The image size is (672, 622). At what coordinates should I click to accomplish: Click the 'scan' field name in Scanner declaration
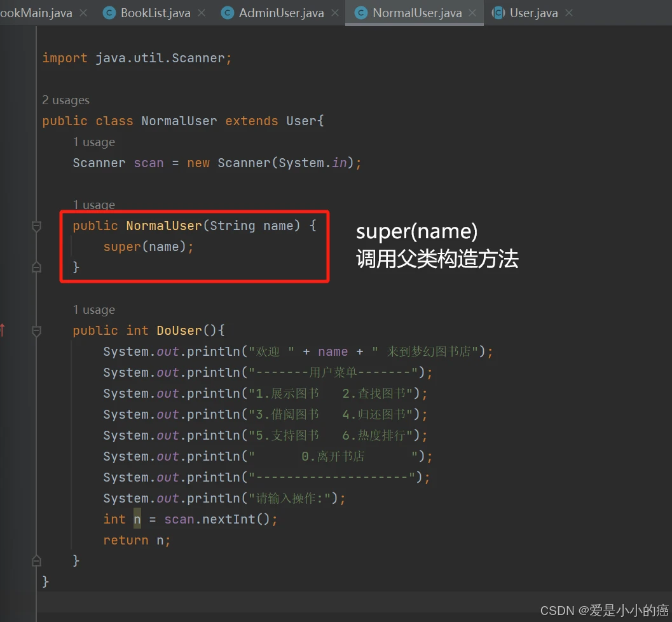tap(149, 163)
